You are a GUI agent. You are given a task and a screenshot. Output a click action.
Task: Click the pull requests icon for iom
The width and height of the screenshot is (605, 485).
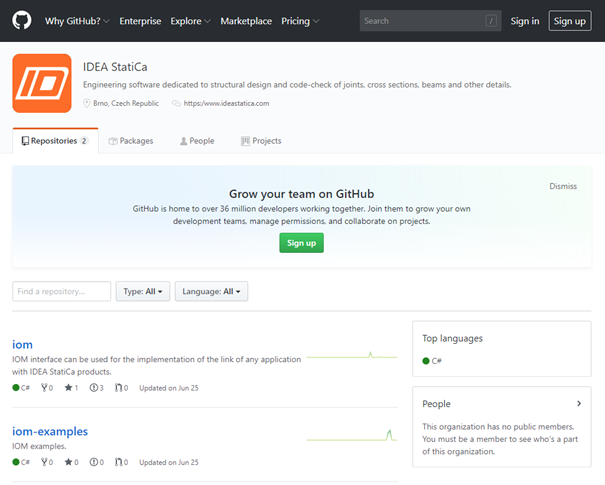pos(119,387)
